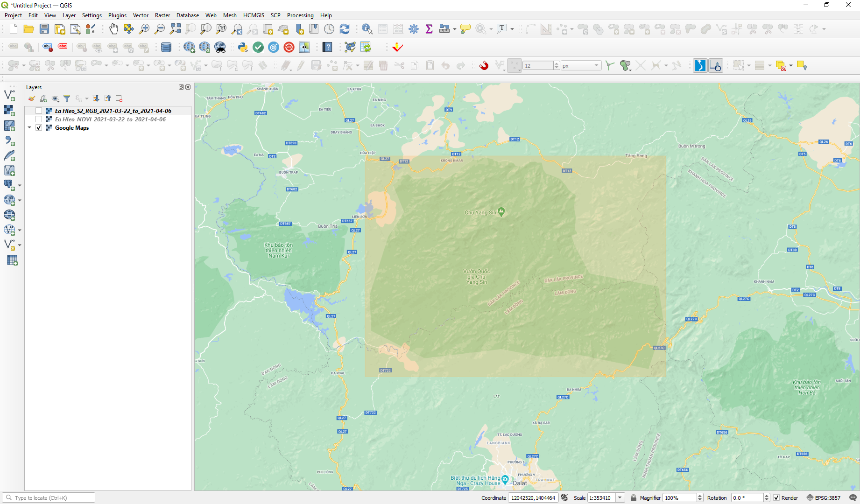Open the Project menu
860x504 pixels.
click(x=13, y=15)
